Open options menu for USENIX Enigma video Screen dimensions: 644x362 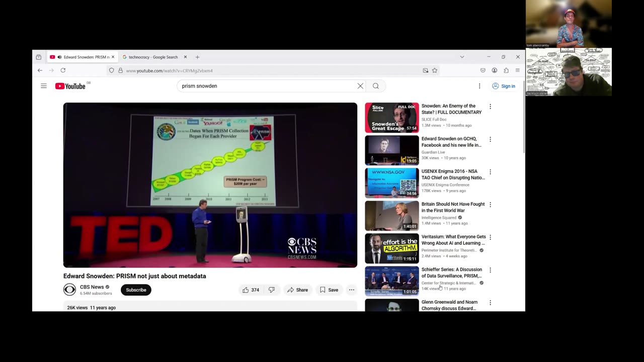tap(490, 172)
